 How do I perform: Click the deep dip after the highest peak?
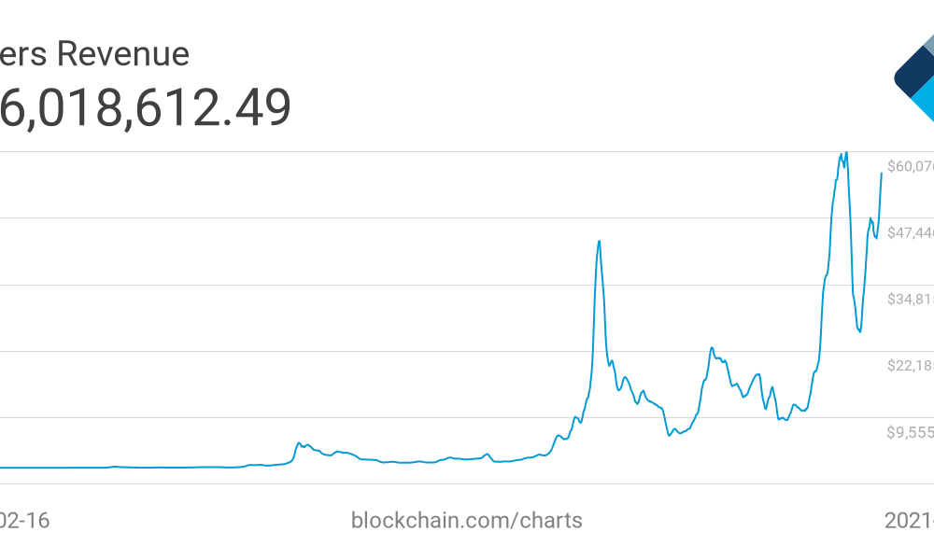point(859,331)
